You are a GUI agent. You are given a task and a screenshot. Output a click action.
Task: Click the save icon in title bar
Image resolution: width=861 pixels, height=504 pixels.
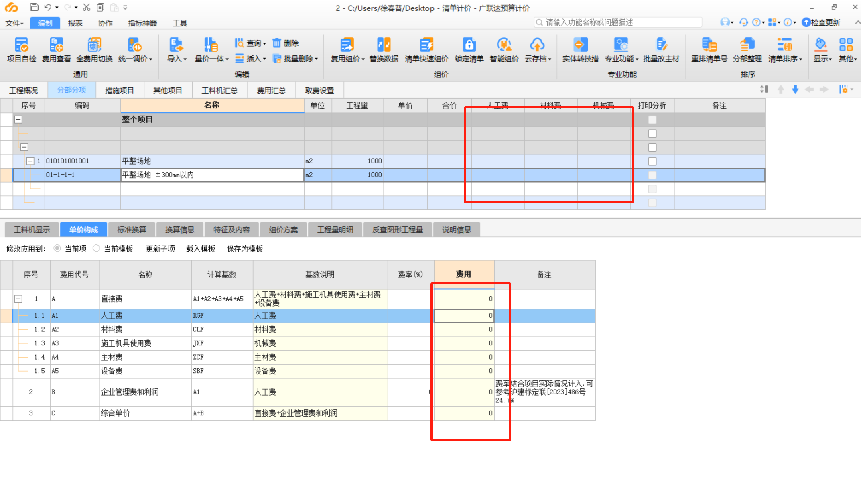[34, 7]
